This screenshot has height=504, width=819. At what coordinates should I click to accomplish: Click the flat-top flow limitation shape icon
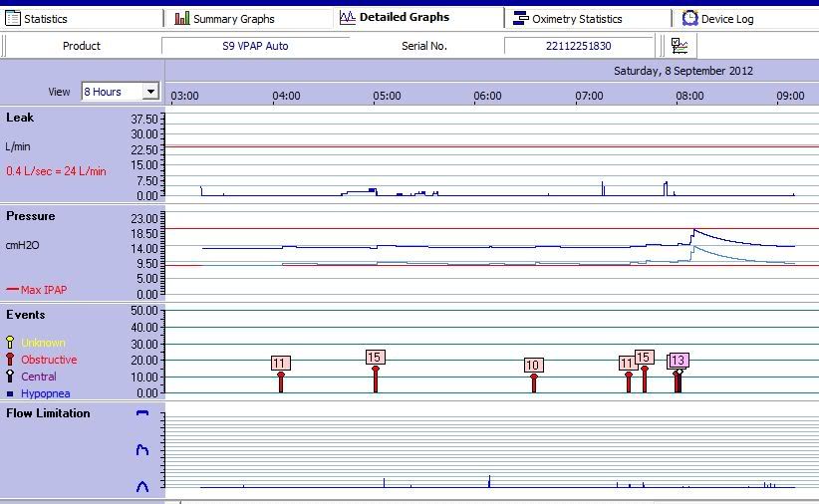[141, 412]
